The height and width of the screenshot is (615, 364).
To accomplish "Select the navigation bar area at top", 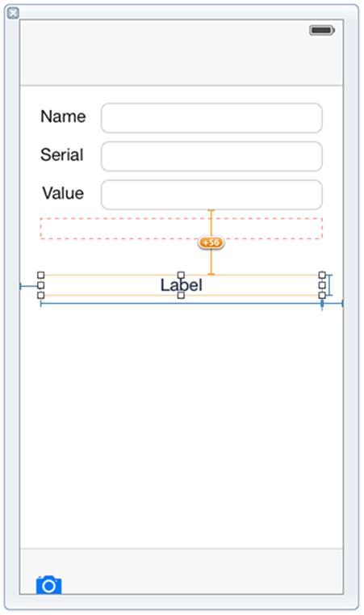I will tap(182, 53).
